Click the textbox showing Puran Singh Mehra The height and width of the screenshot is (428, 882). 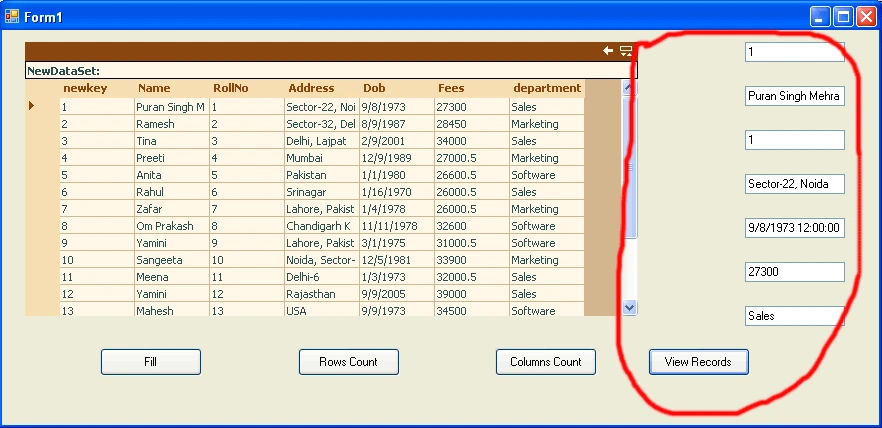(x=795, y=96)
